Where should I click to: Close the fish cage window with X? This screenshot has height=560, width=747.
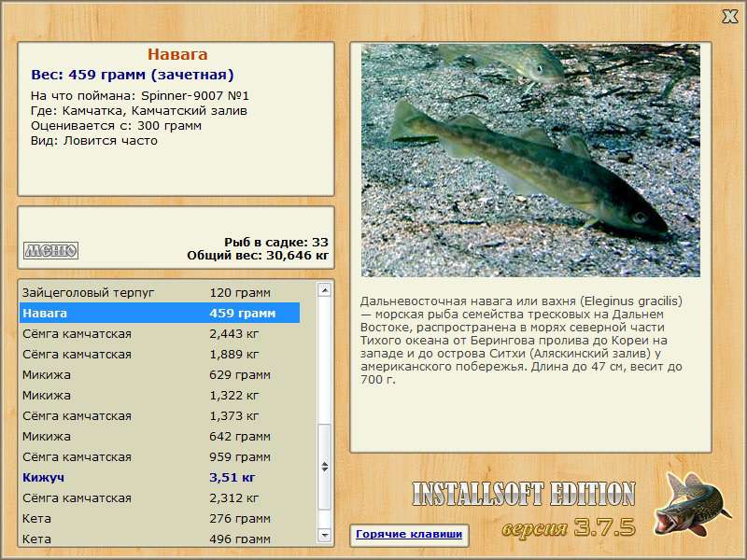click(x=729, y=17)
